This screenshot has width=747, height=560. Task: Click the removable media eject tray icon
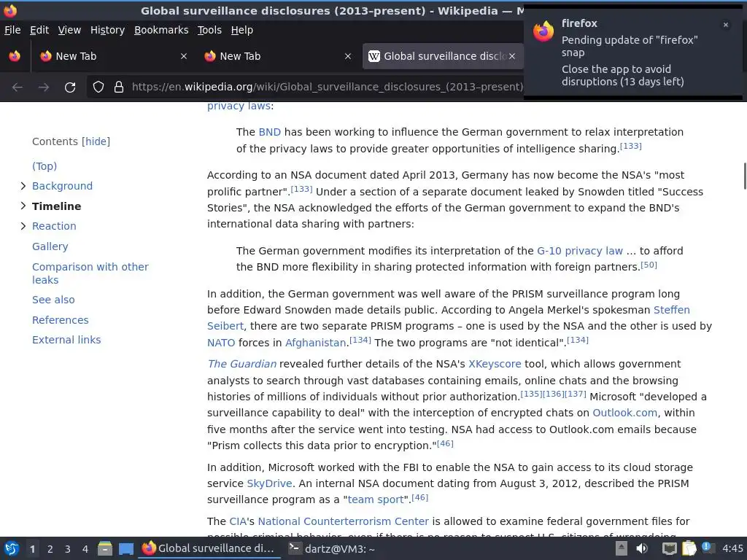coord(622,548)
